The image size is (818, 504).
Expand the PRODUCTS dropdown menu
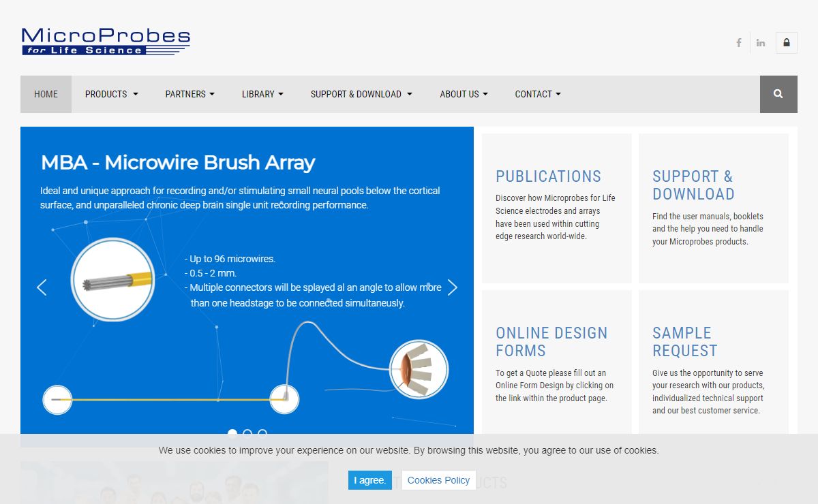point(112,94)
